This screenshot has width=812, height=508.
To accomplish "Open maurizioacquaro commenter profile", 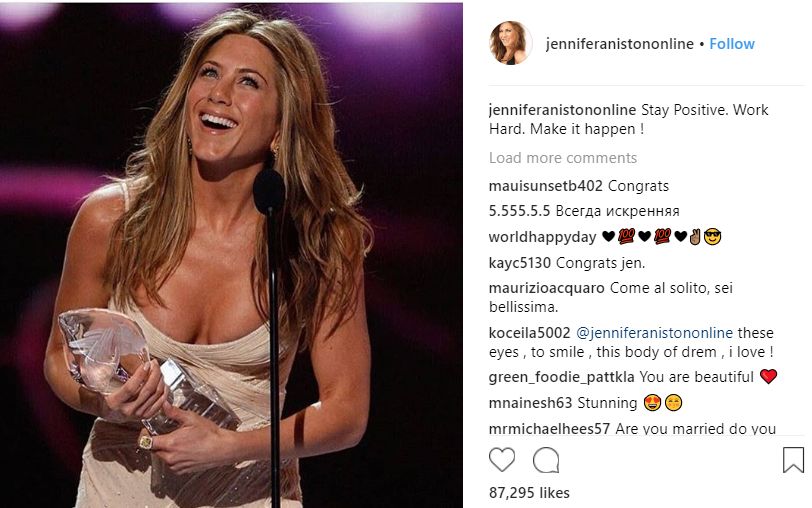I will pyautogui.click(x=546, y=289).
